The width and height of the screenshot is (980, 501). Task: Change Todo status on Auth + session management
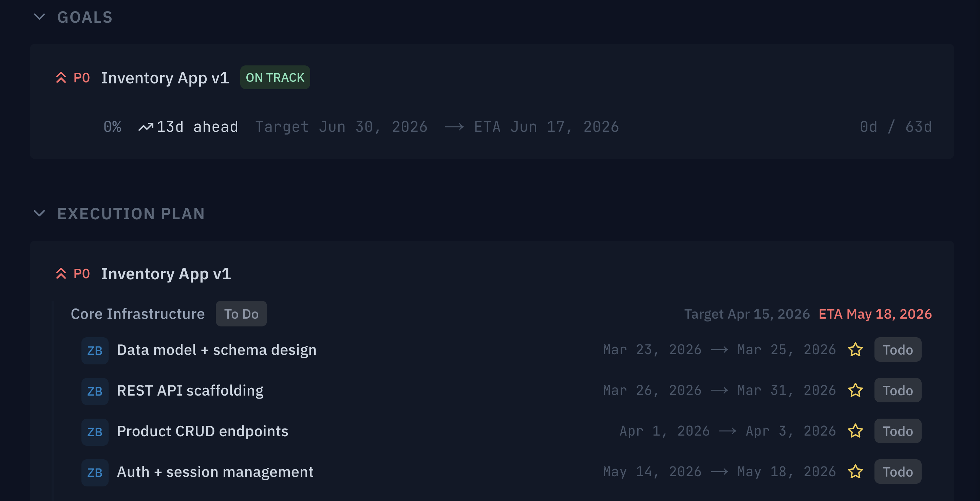898,472
